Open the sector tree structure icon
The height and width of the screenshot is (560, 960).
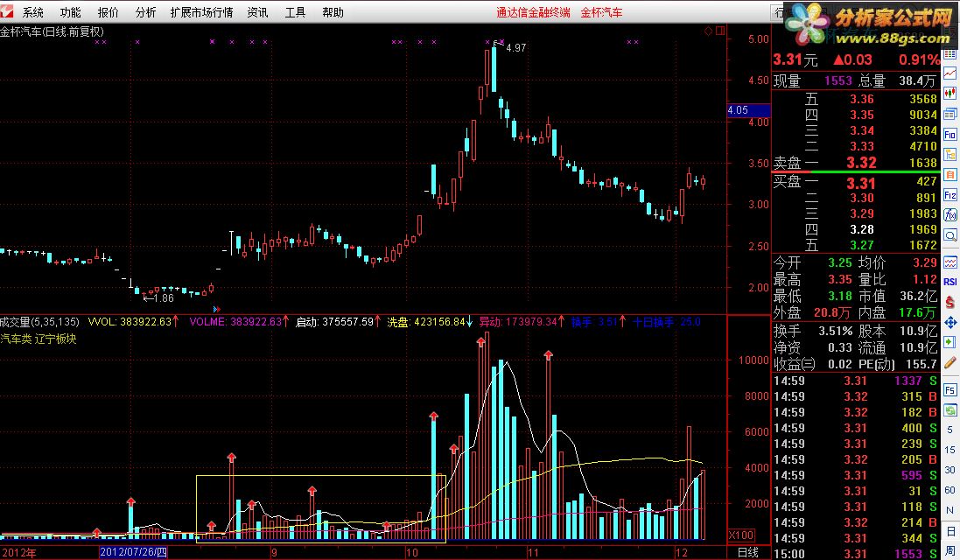coord(950,154)
